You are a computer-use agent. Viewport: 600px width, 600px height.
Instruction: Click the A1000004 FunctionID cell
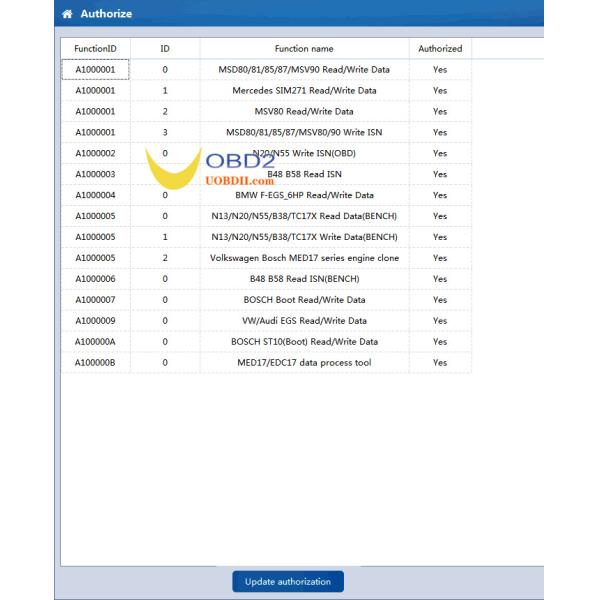pyautogui.click(x=95, y=195)
